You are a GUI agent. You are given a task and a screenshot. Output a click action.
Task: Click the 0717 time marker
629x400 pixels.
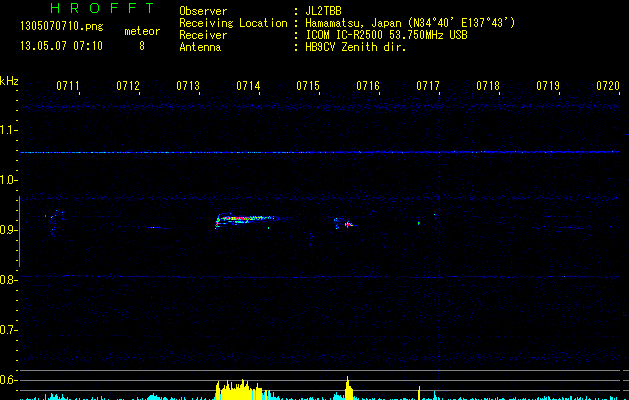coord(428,87)
